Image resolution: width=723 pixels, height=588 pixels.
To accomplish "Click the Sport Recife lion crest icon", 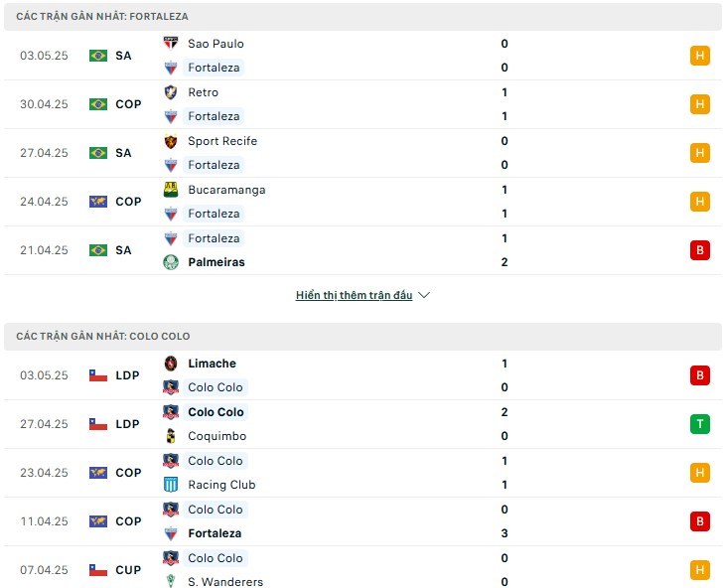I will [171, 141].
